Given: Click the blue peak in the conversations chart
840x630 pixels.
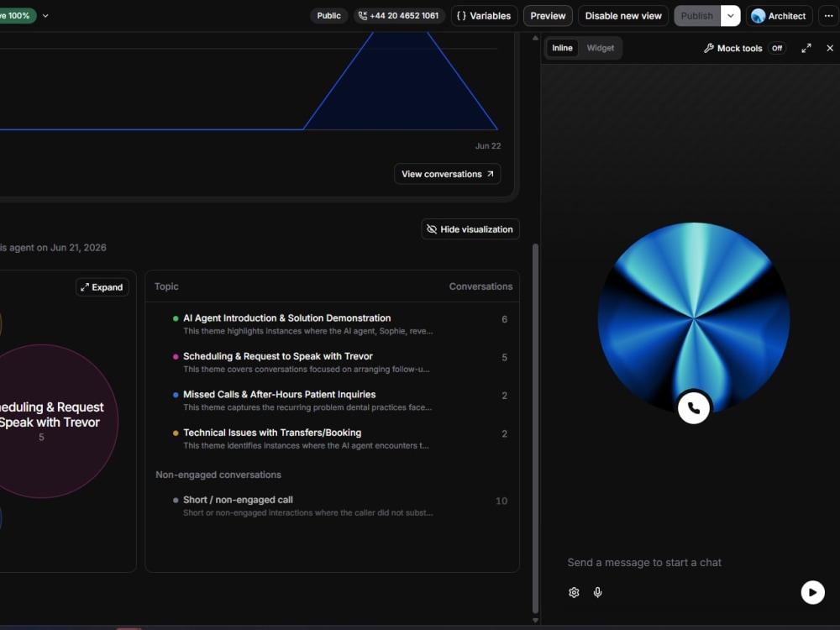Looking at the screenshot, I should [x=400, y=81].
